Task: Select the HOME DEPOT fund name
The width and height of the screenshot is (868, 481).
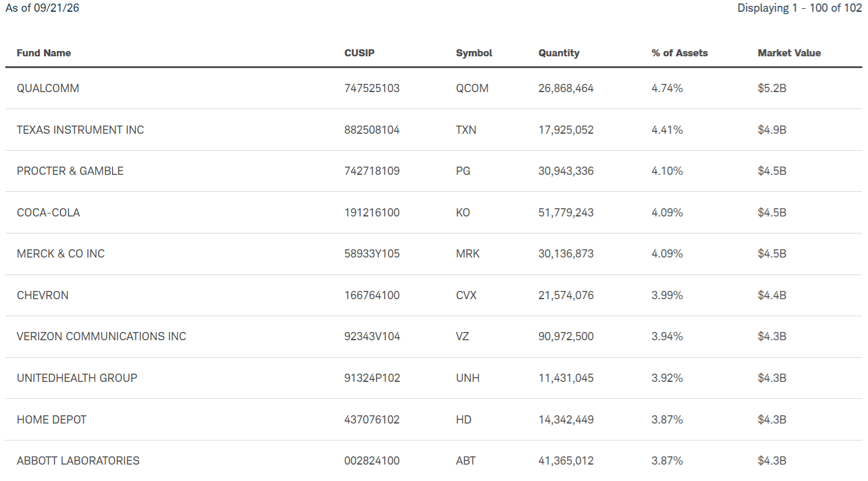Action: click(52, 419)
